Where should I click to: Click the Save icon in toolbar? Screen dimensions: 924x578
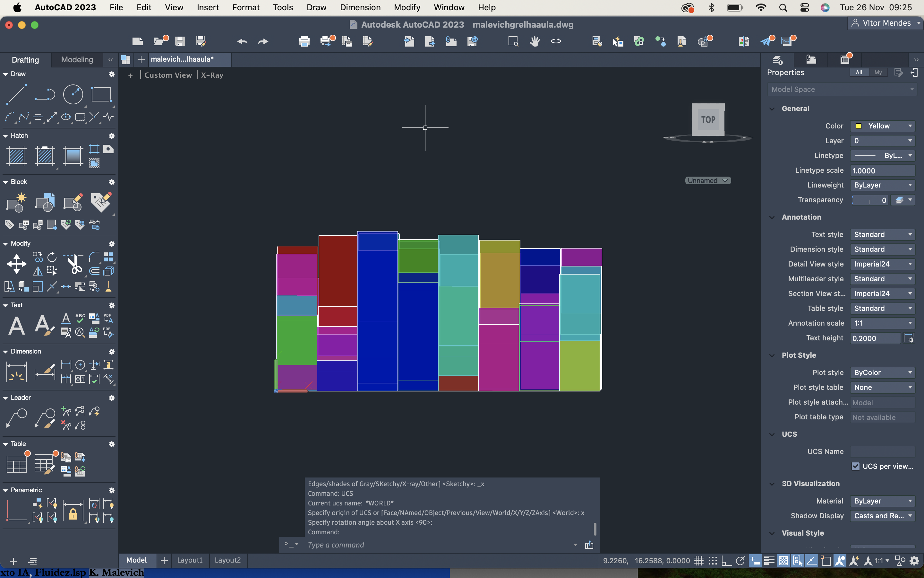pyautogui.click(x=180, y=41)
